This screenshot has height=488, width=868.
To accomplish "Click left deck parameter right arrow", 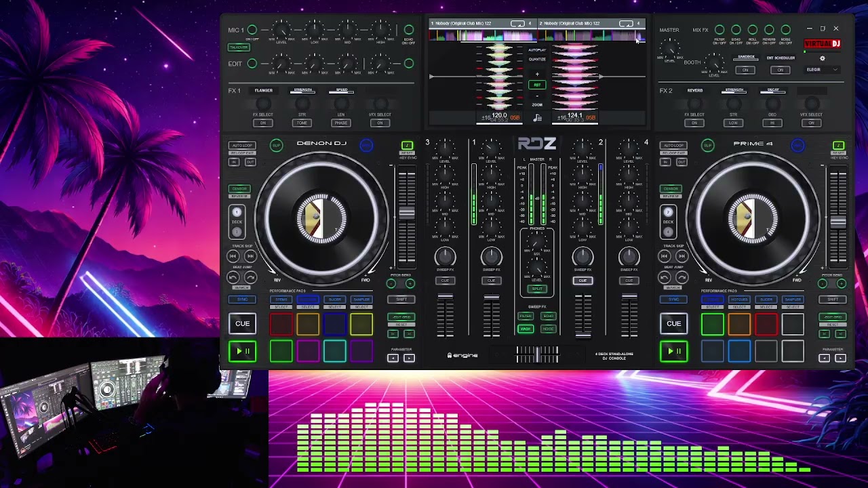I will (409, 358).
